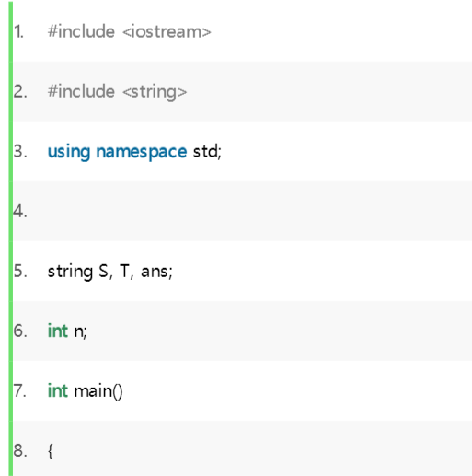The image size is (472, 476).
Task: Click line number 2
Action: (20, 91)
